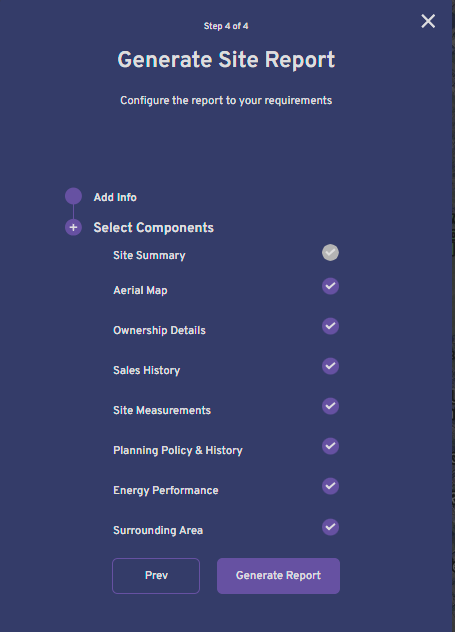Close the Generate Site Report dialog
Viewport: 455px width, 632px height.
428,21
